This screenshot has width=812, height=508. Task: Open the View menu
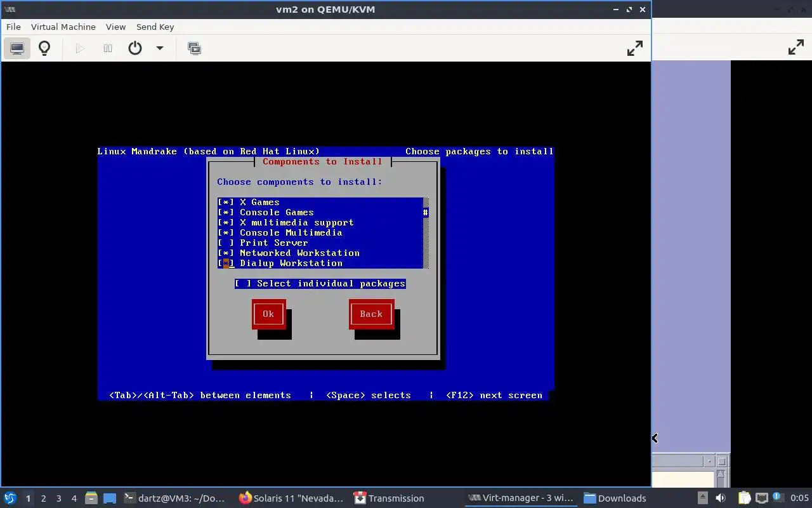coord(115,27)
